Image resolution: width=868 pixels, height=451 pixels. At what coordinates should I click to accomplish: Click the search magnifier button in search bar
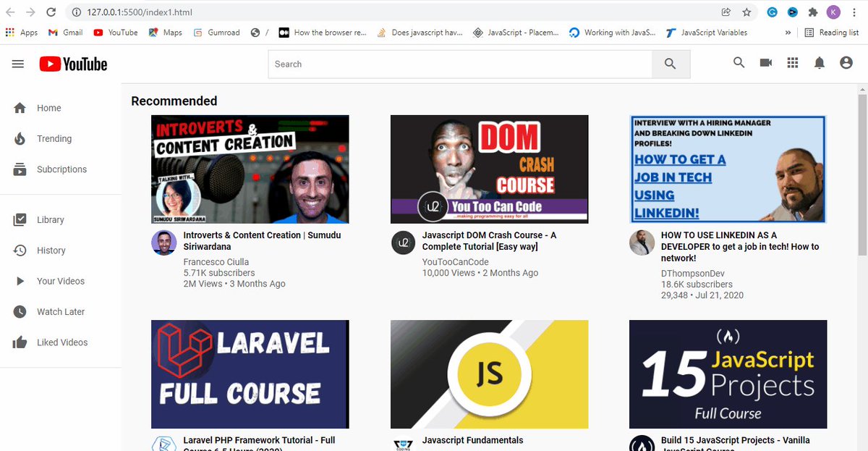pos(671,64)
